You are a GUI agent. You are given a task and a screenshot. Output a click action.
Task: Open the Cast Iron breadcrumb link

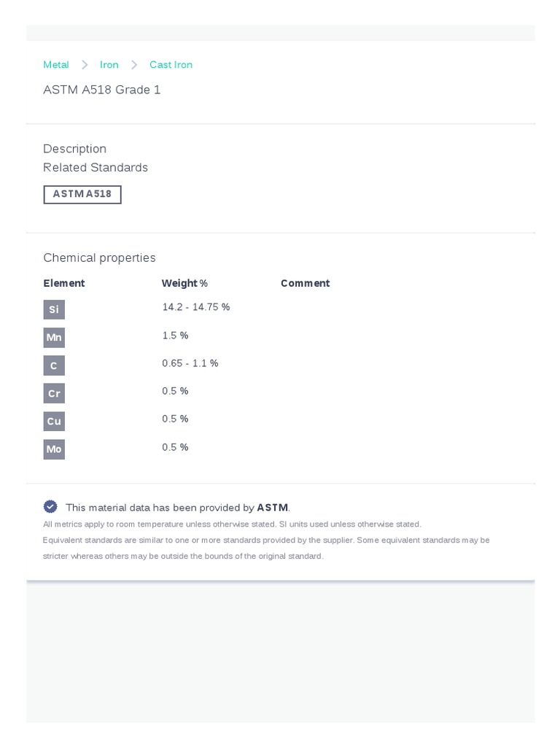coord(171,65)
